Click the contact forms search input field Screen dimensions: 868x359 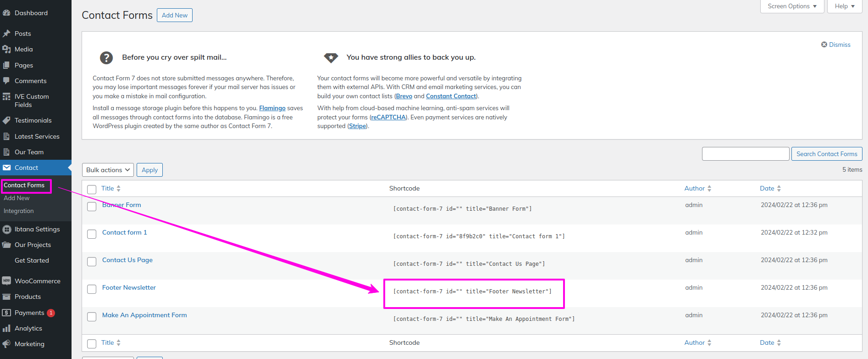tap(745, 154)
